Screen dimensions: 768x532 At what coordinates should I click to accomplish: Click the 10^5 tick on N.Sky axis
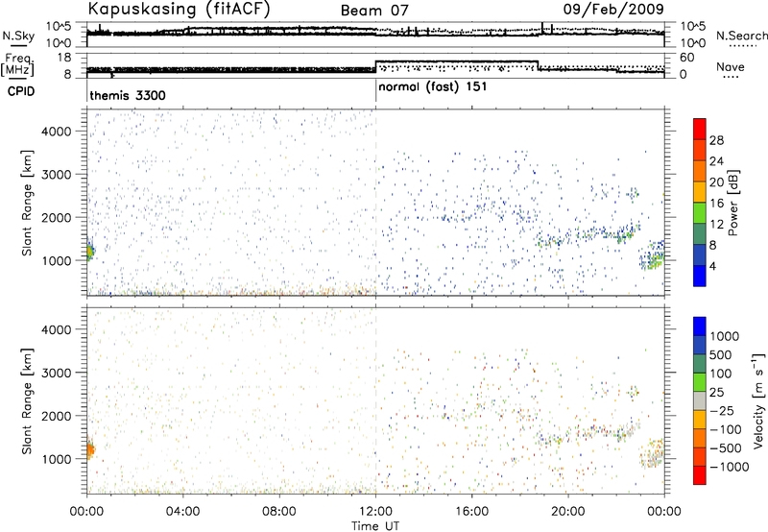pyautogui.click(x=59, y=27)
